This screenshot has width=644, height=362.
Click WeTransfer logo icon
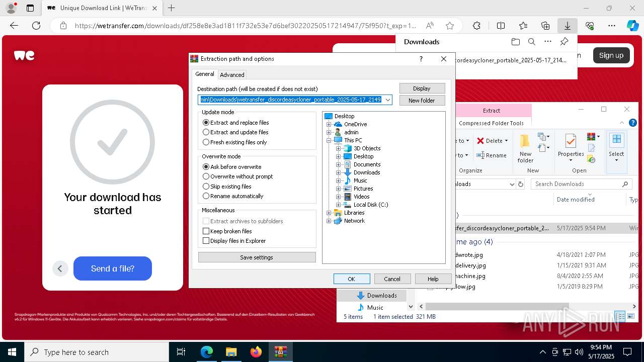(24, 55)
